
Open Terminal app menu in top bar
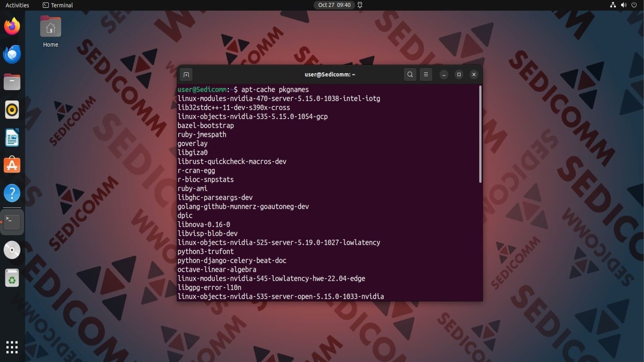click(58, 5)
